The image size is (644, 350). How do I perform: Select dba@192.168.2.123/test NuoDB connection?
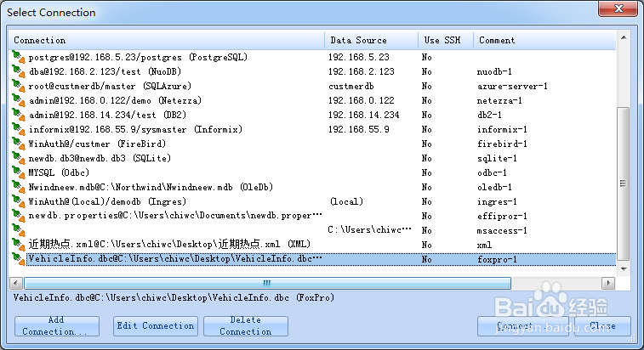(x=105, y=71)
